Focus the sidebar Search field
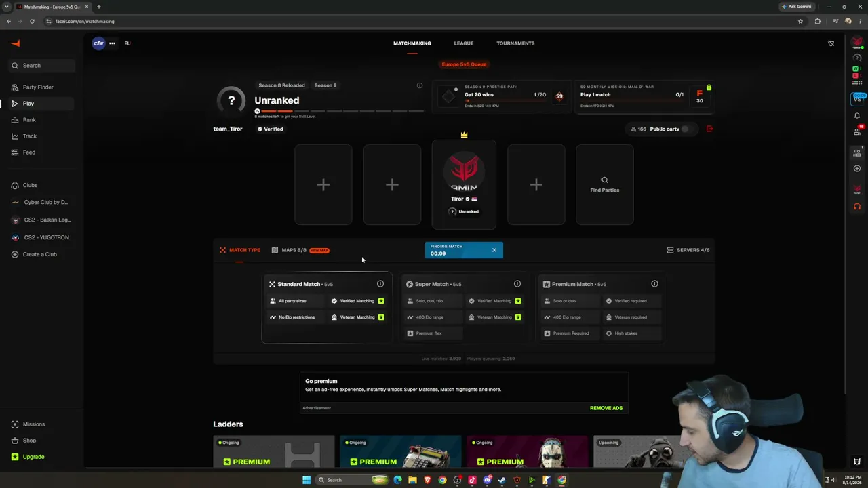868x488 pixels. click(x=42, y=66)
